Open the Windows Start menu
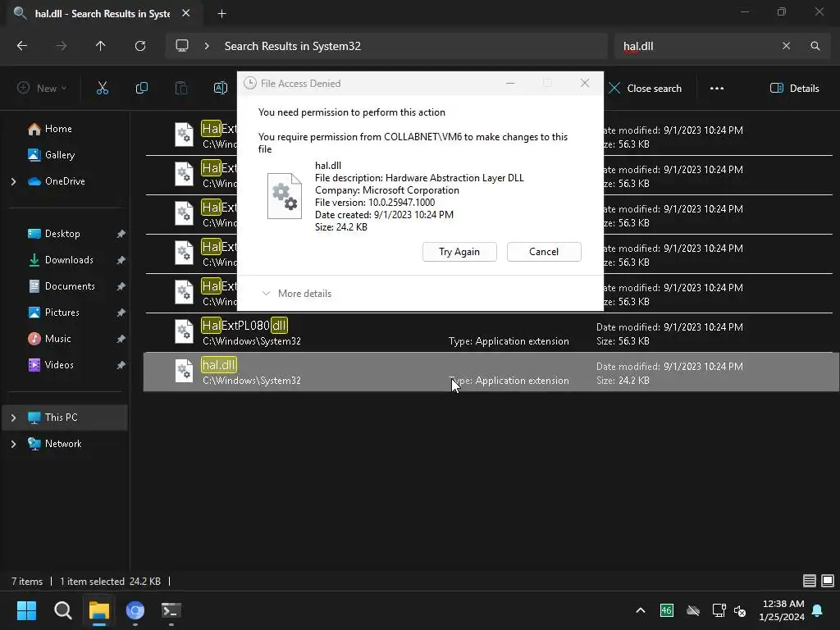The image size is (840, 630). click(x=26, y=610)
